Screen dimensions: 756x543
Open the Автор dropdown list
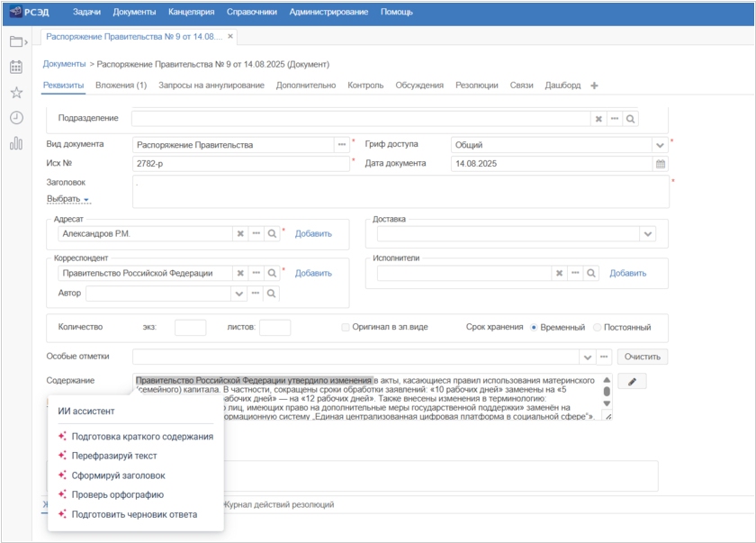click(239, 294)
